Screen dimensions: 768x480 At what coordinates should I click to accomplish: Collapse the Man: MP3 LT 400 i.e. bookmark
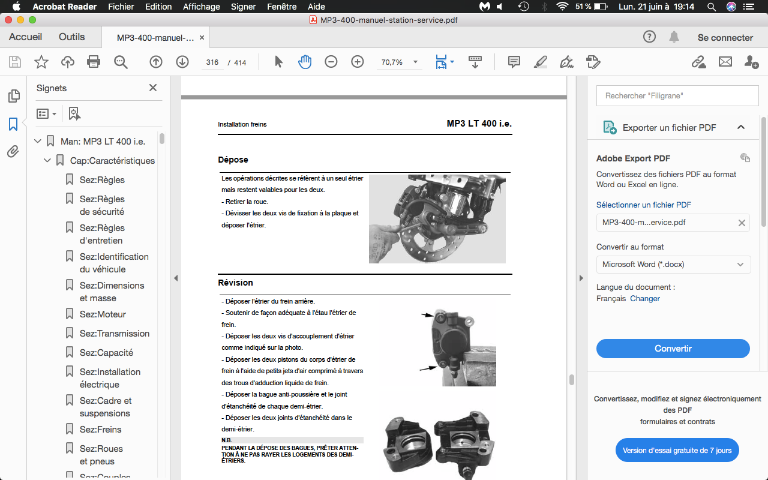38,141
